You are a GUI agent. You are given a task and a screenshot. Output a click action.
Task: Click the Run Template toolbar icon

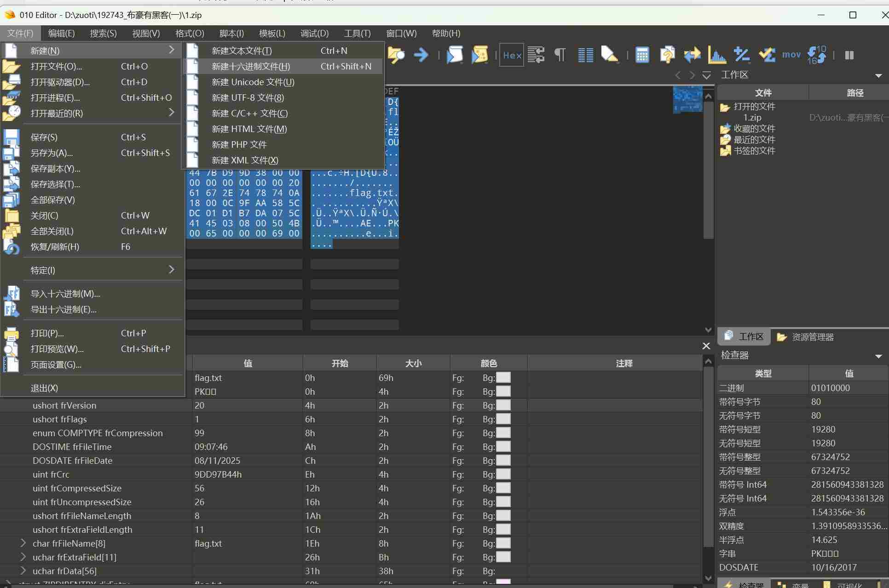479,55
